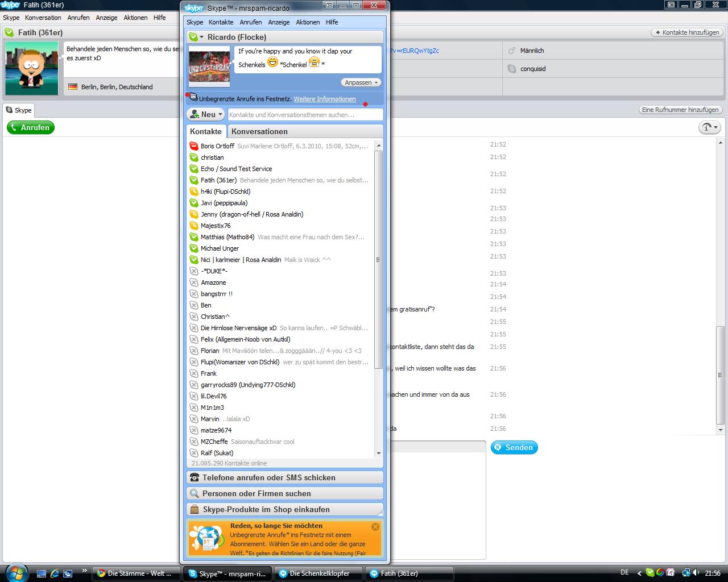Viewport: 728px width, 582px height.
Task: Click the Show Desktop quick launch icon
Action: 41,573
